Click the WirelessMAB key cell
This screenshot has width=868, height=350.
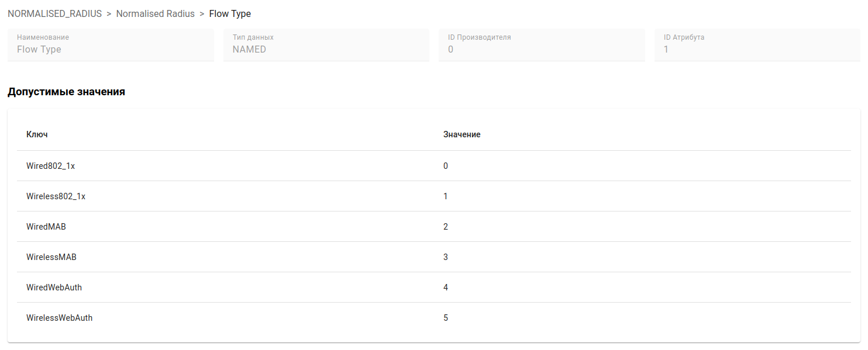[x=51, y=257]
